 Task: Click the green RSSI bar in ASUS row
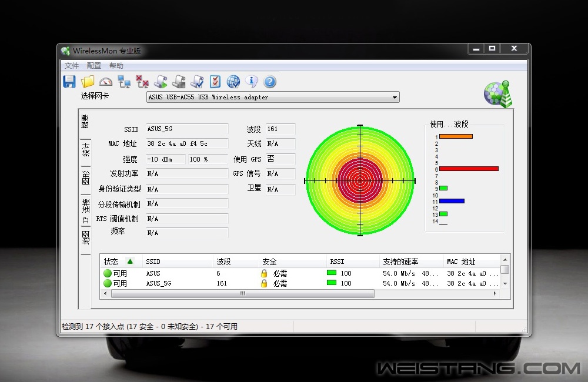click(332, 273)
